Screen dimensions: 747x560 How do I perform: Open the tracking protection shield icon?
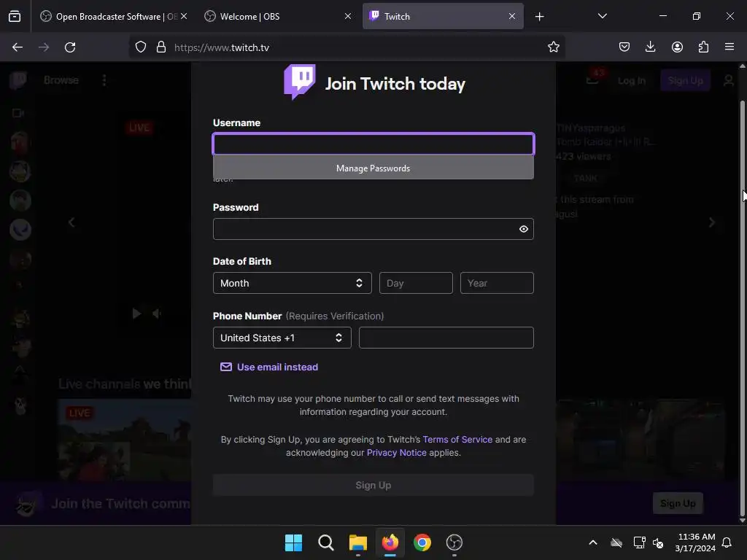tap(141, 47)
